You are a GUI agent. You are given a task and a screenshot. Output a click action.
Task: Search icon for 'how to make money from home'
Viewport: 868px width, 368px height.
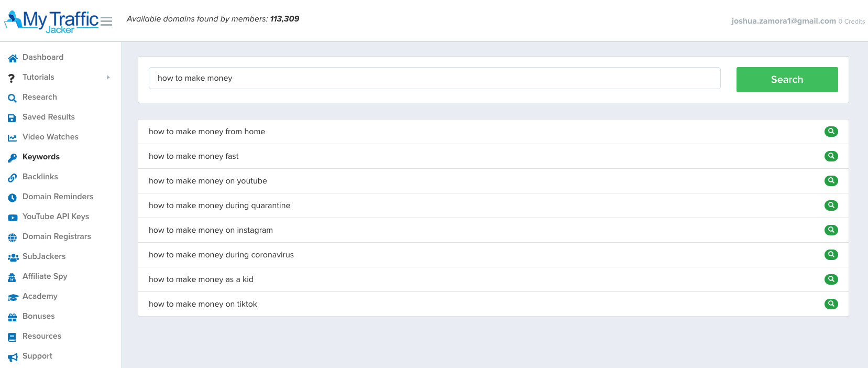[831, 132]
